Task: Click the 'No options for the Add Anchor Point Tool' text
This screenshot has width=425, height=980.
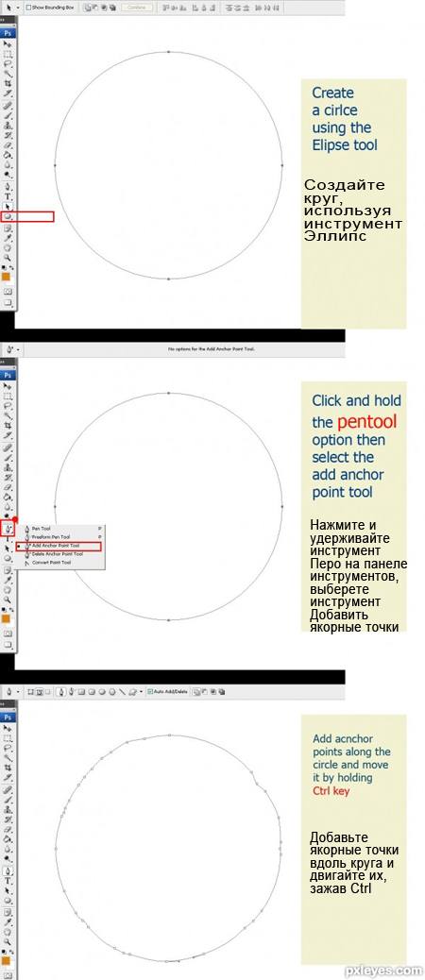Action: pyautogui.click(x=212, y=349)
